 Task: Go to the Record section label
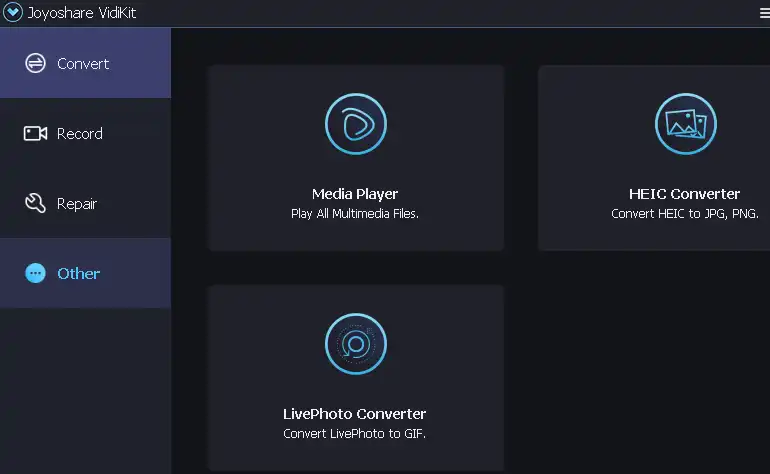click(79, 133)
